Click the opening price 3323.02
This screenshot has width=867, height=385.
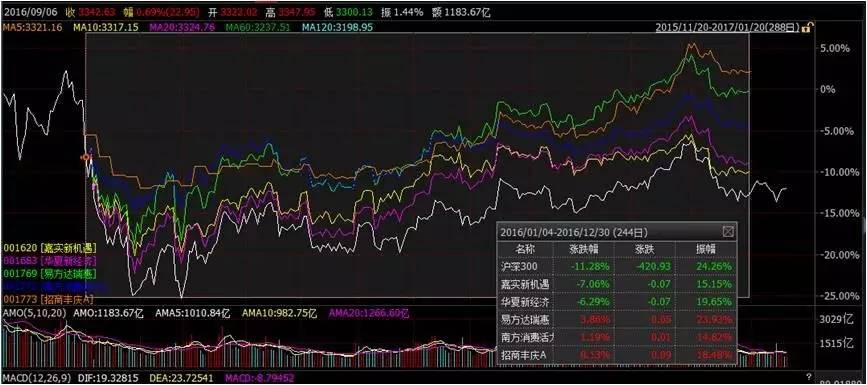pos(238,12)
